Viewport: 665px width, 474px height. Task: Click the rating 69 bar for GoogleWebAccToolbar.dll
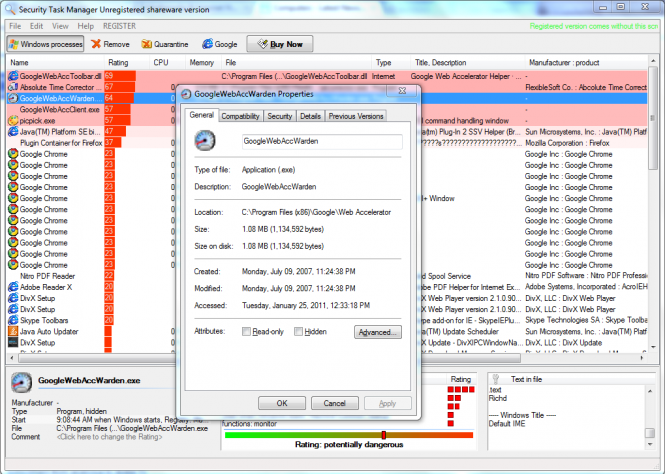120,76
